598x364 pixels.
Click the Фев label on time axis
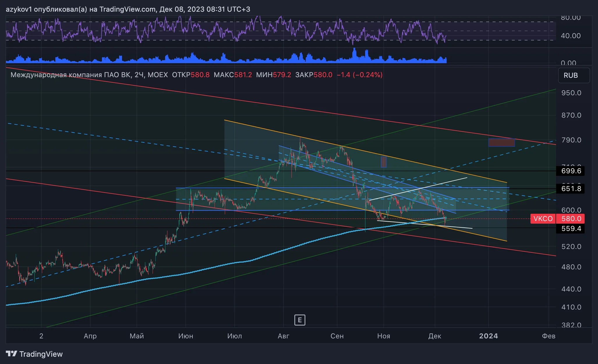[549, 336]
